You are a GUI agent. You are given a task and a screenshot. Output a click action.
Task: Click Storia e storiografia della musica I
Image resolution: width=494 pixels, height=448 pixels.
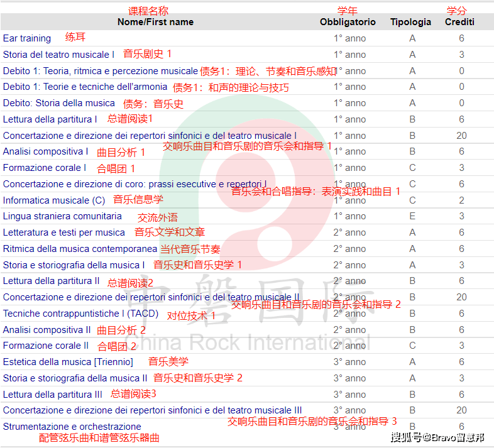(x=74, y=265)
